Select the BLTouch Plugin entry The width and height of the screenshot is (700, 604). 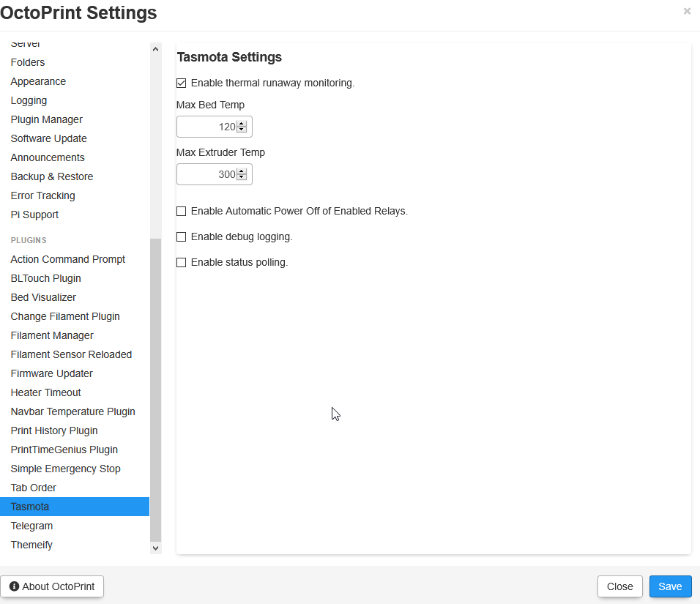[x=45, y=278]
